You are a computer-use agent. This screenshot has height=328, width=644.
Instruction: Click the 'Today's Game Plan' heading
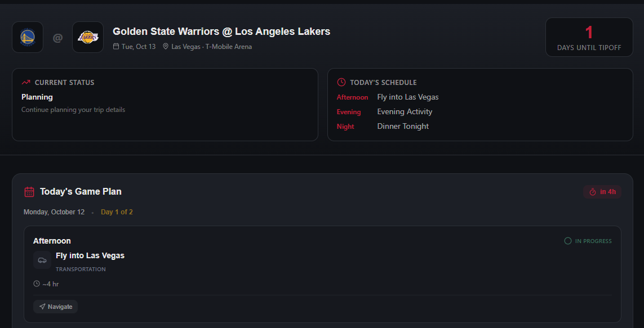(81, 191)
